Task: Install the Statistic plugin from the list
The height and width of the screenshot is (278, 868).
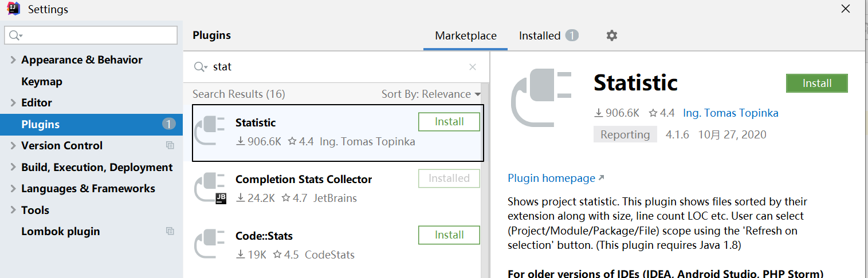Action: tap(449, 122)
